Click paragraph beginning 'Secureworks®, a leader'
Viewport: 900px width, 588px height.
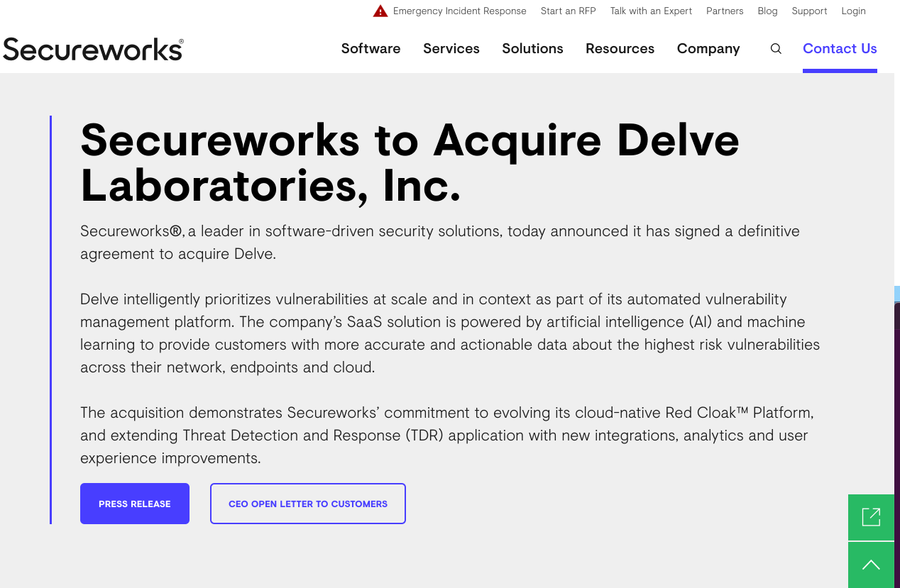tap(440, 243)
